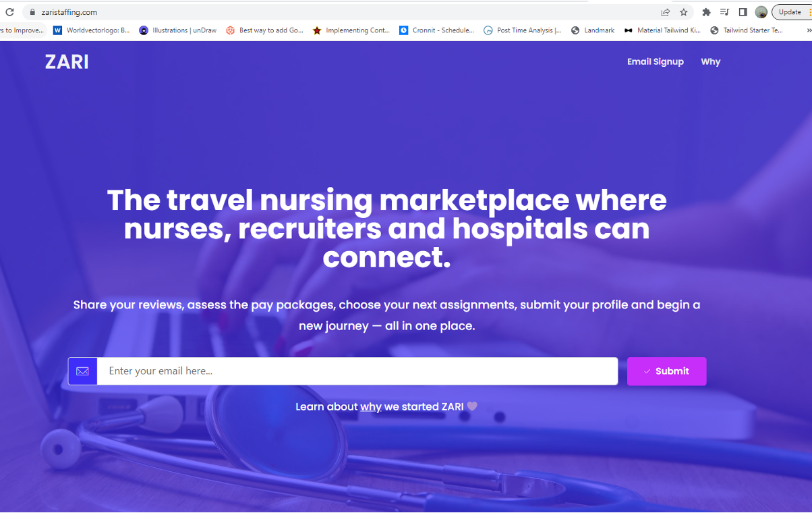Viewport: 812px width, 513px height.
Task: Open the Email Signup nav item
Action: tap(656, 61)
